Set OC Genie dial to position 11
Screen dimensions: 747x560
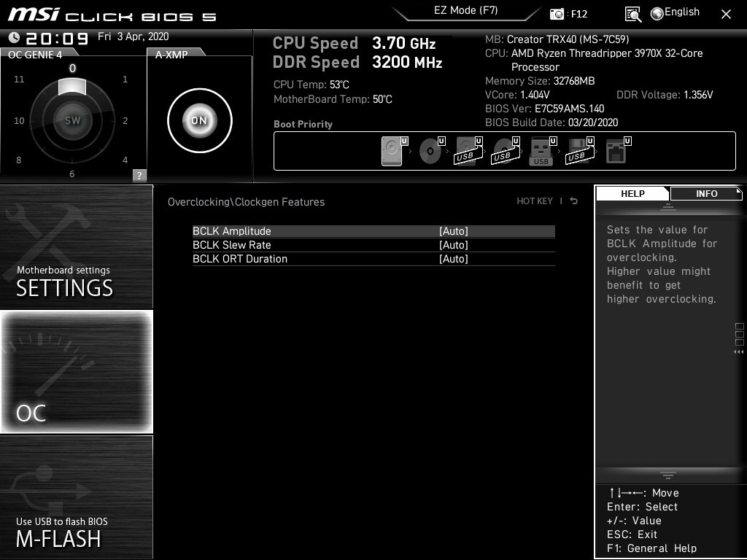(x=19, y=79)
